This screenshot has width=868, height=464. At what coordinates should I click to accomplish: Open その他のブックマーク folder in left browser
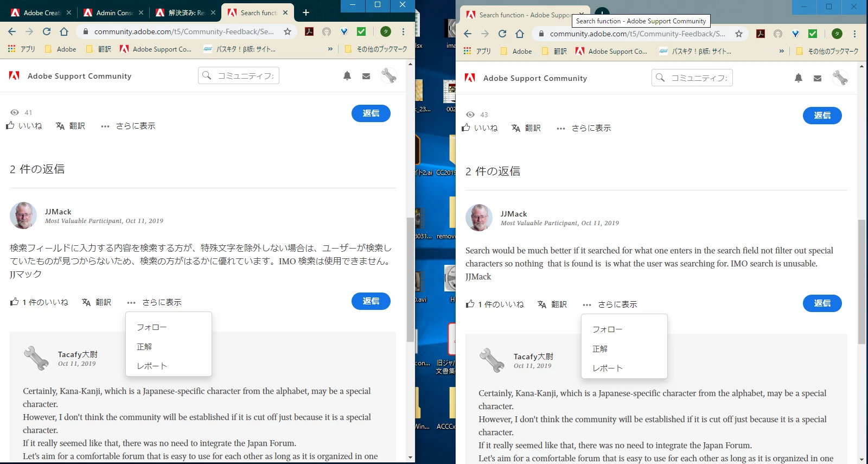pyautogui.click(x=376, y=49)
